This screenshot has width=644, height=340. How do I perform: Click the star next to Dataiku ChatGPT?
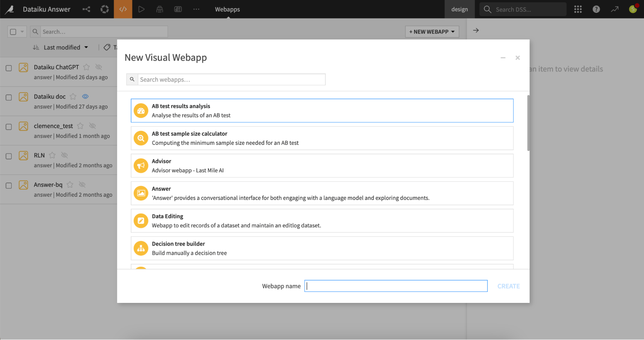[x=86, y=67]
